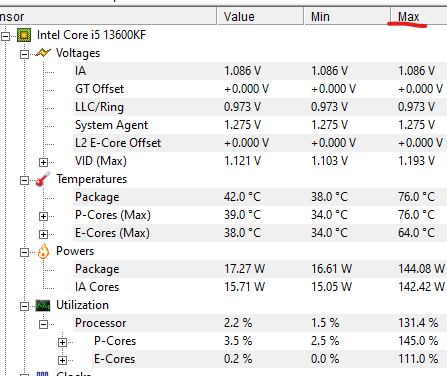Select the System Agent voltage row
The image size is (447, 376).
[x=260, y=125]
